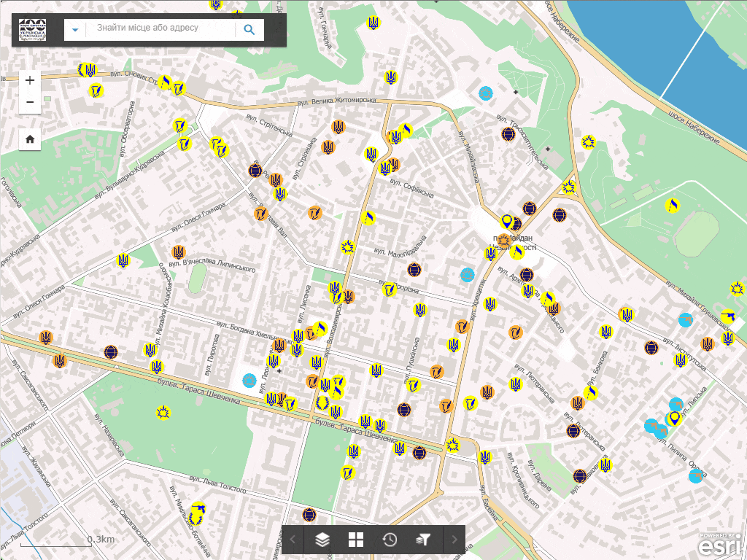Open the Esri 'Powered by' logo link
747x560 pixels.
coord(721,543)
